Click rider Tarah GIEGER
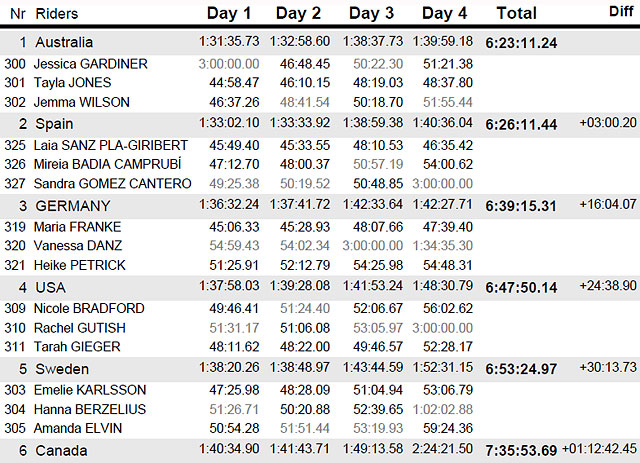The image size is (640, 463). [77, 347]
